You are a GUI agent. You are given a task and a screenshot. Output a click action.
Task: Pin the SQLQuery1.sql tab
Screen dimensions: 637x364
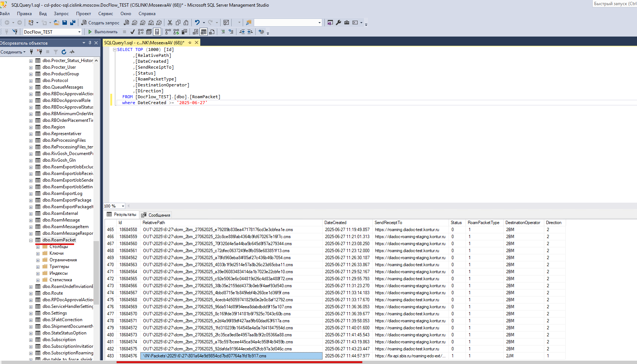[190, 43]
